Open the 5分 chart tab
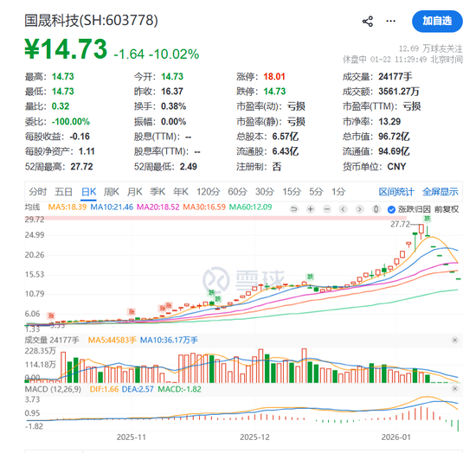The width and height of the screenshot is (476, 453). (316, 192)
